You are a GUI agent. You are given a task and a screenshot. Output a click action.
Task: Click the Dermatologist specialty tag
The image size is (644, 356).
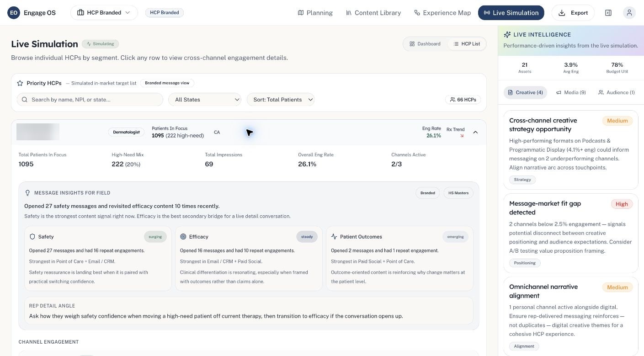126,132
